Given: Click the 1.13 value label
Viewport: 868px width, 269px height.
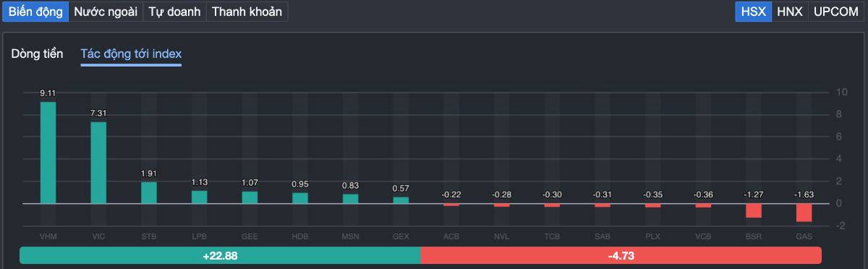Looking at the screenshot, I should pos(200,182).
